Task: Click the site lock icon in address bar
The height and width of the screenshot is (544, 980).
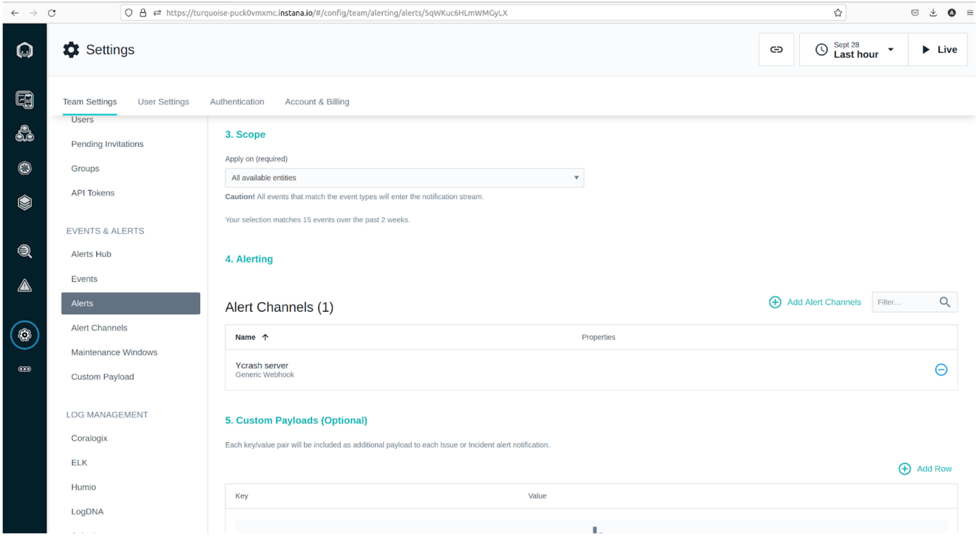Action: point(143,13)
